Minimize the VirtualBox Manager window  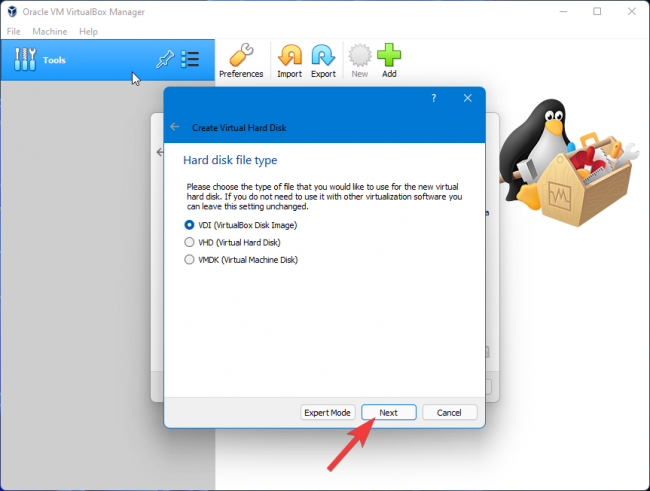point(563,12)
